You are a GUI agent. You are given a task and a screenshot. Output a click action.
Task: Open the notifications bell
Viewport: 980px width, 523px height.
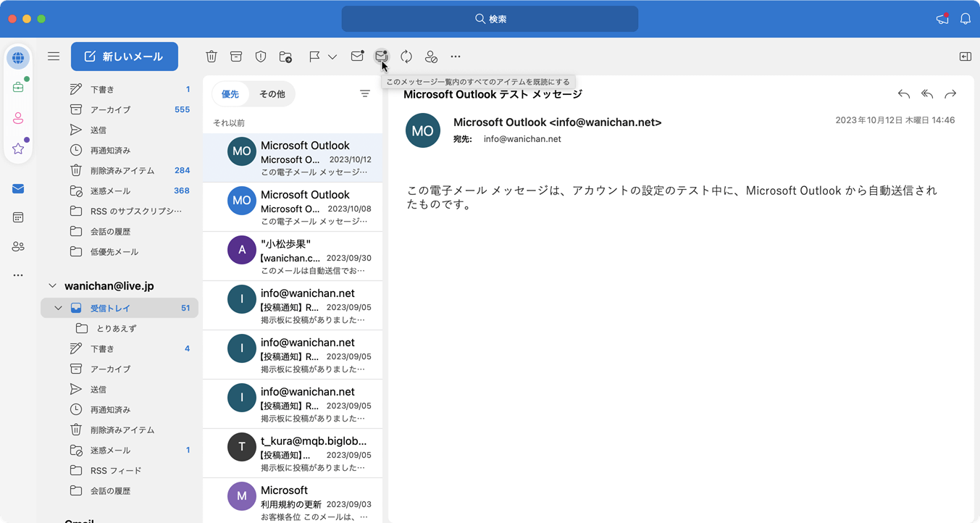coord(966,19)
